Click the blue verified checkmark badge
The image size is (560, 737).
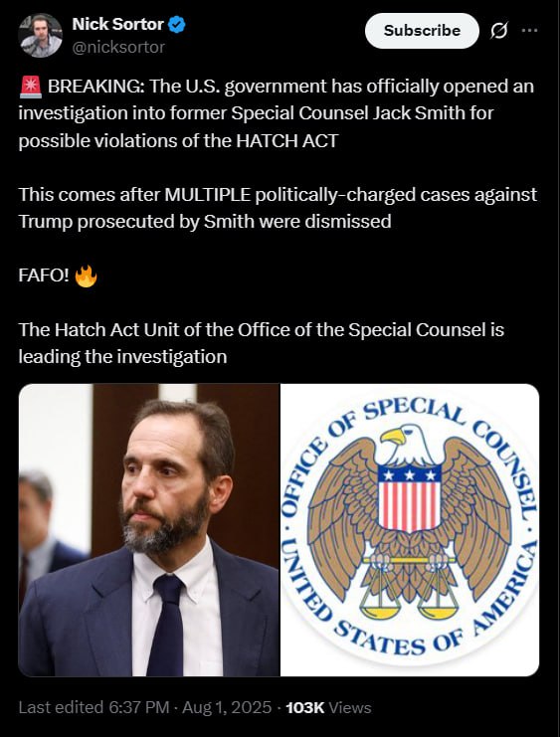[177, 25]
